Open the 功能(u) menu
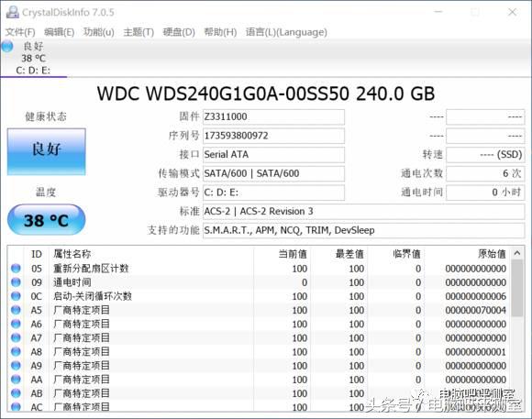The height and width of the screenshot is (419, 532). tap(99, 32)
